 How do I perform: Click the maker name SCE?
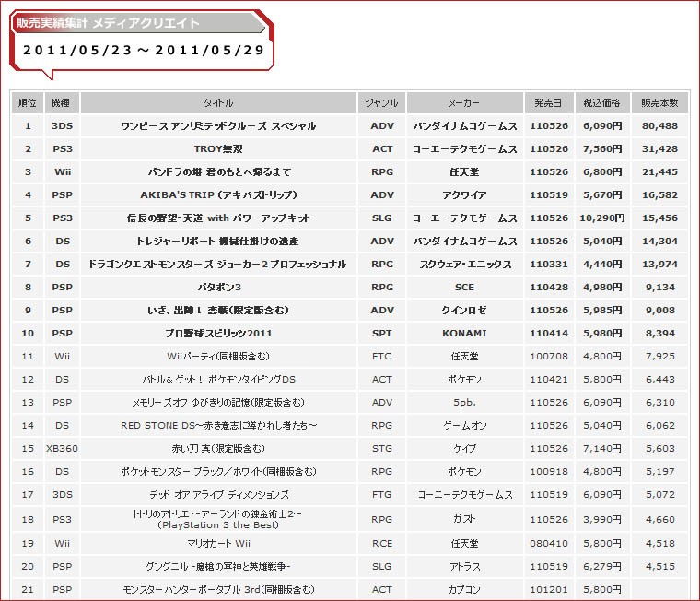click(464, 288)
